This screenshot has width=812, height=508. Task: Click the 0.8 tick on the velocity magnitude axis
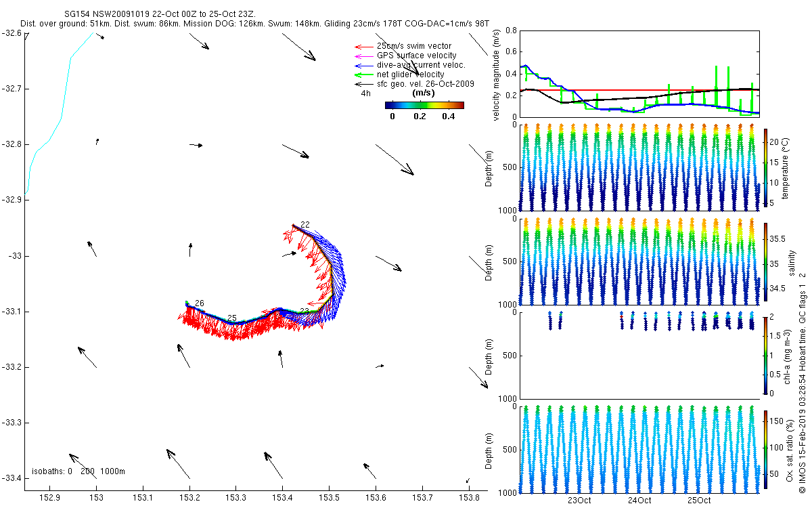click(x=511, y=31)
